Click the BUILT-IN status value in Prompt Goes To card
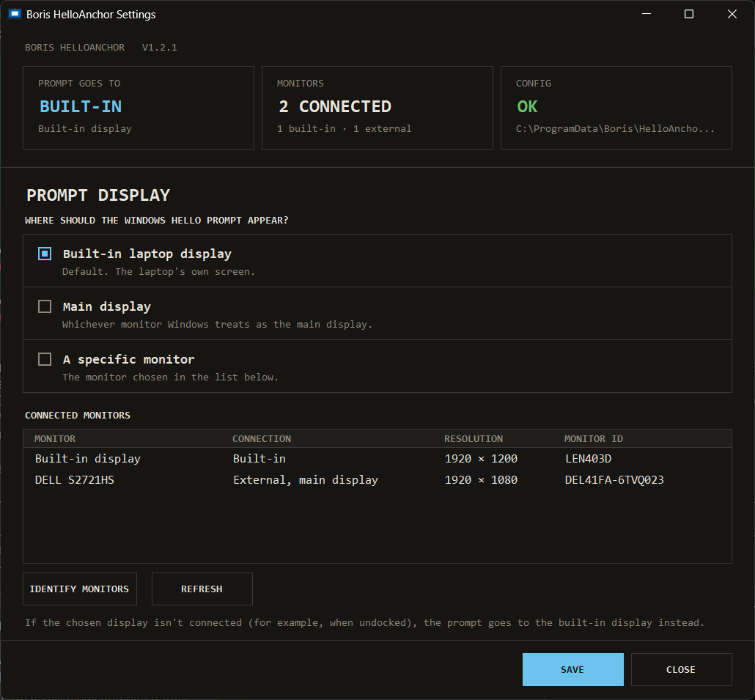The width and height of the screenshot is (755, 700). [81, 106]
